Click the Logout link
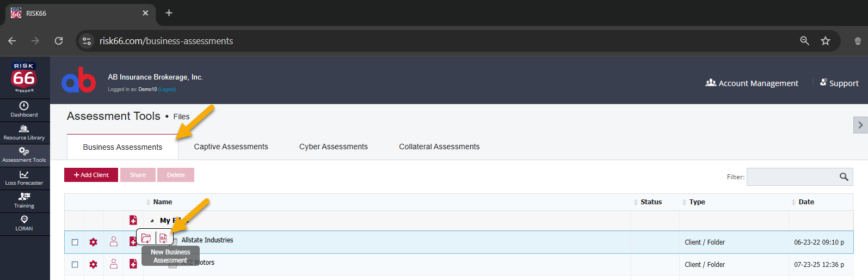This screenshot has height=280, width=868. pos(167,89)
